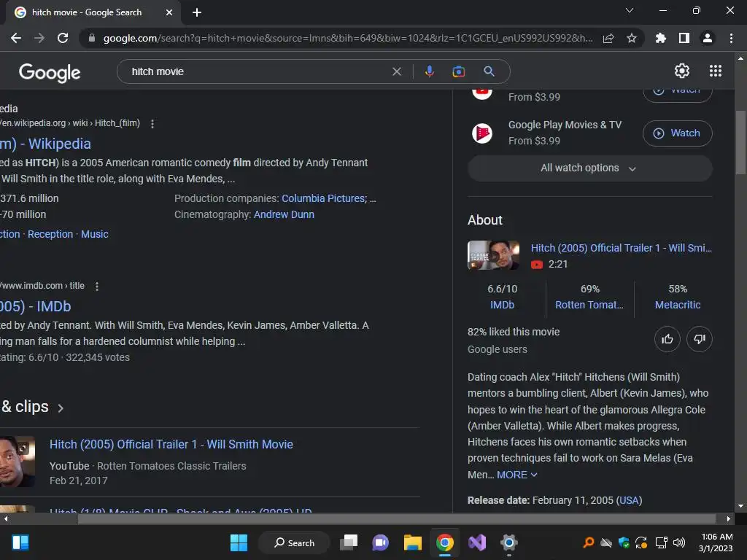747x560 pixels.
Task: Watch on Google Play Movies & TV
Action: coord(677,133)
